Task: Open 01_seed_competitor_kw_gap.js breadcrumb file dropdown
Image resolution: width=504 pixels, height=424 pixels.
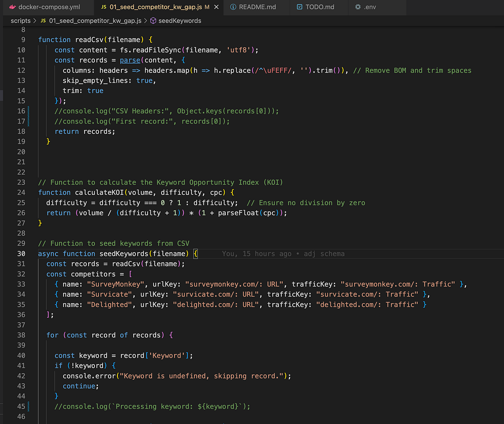Action: tap(95, 21)
